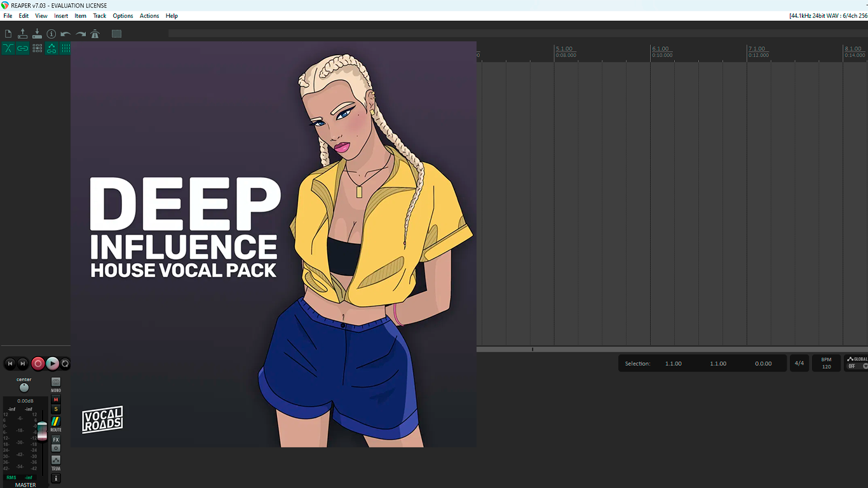Open master track info button
This screenshot has width=868, height=488.
click(x=56, y=478)
